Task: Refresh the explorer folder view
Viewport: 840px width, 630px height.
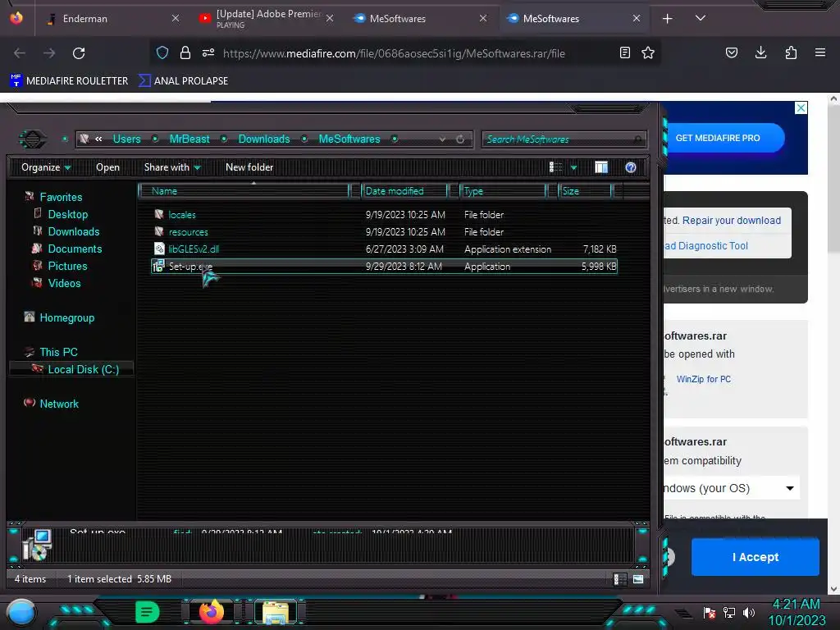Action: 460,139
